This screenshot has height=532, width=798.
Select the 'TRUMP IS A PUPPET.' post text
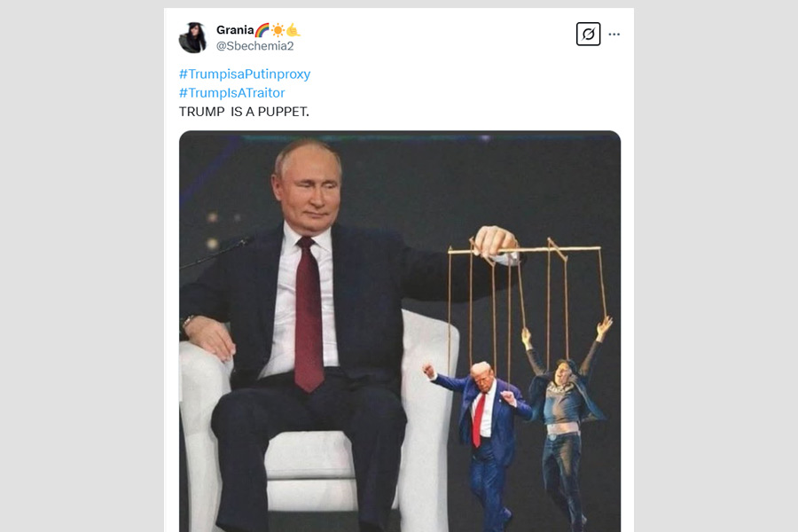[244, 112]
